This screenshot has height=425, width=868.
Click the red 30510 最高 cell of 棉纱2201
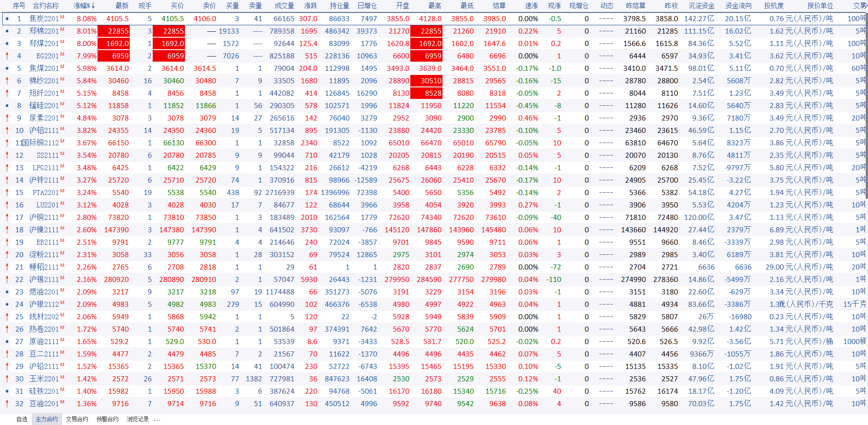(426, 80)
